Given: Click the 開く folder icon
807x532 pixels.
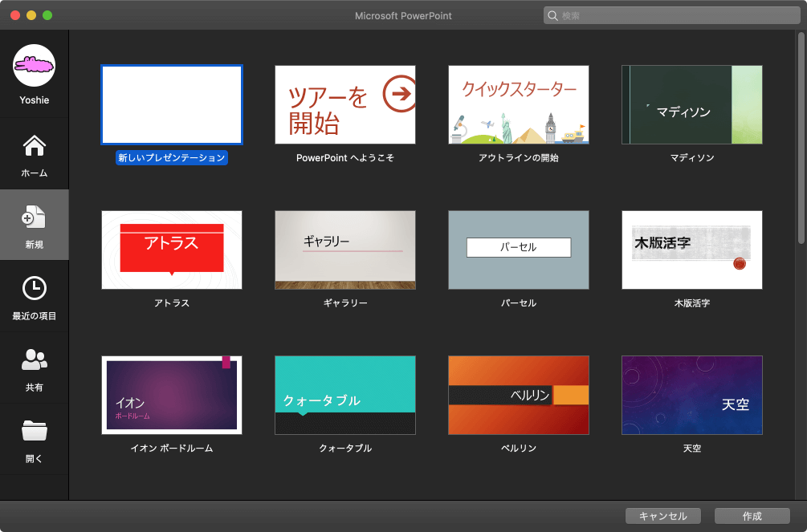Looking at the screenshot, I should coord(34,431).
